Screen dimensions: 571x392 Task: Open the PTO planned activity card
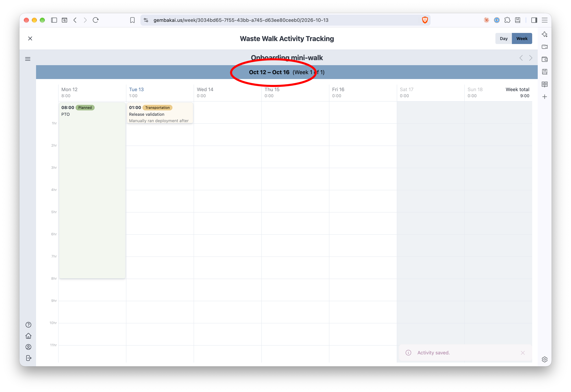[x=92, y=190]
